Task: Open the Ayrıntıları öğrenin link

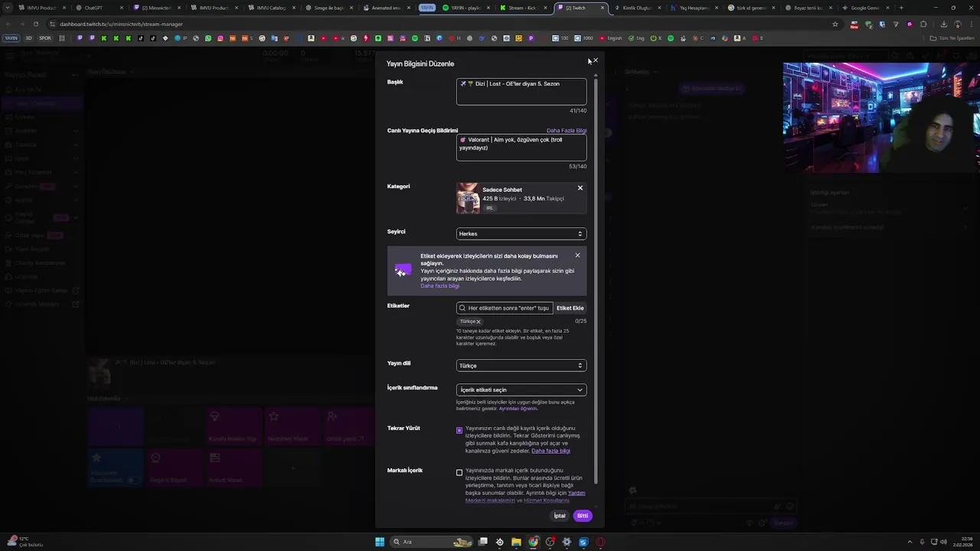Action: [x=518, y=409]
